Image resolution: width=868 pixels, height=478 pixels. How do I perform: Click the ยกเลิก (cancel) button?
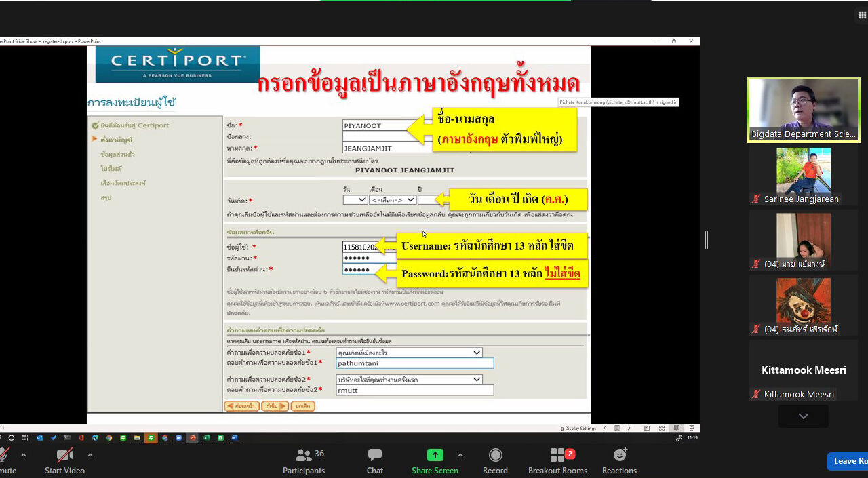click(x=302, y=406)
